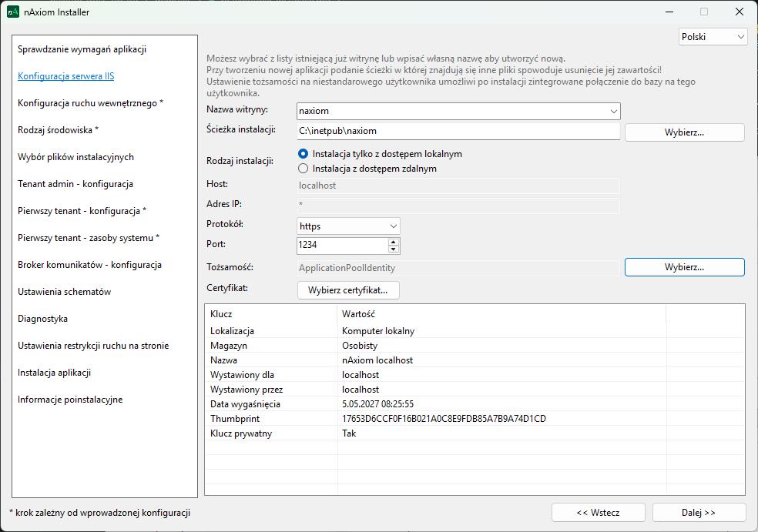
Task: Select Konfiguracja ruchu wewnętrznego step
Action: coord(90,103)
